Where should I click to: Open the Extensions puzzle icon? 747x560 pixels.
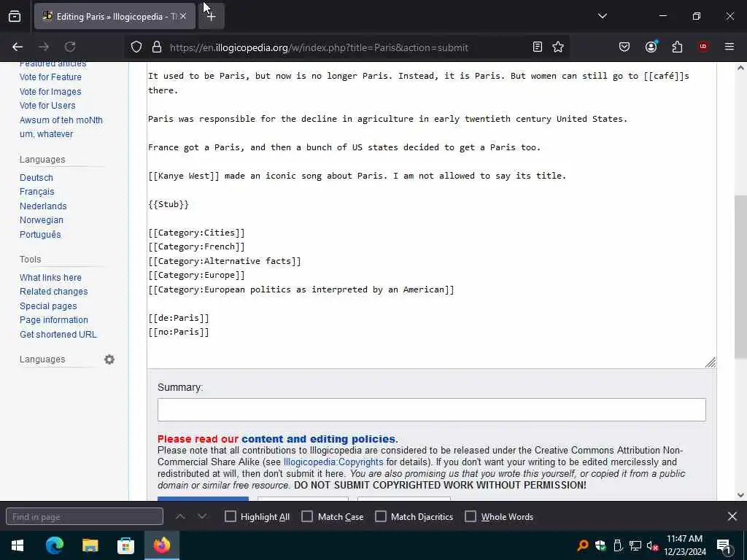677,47
